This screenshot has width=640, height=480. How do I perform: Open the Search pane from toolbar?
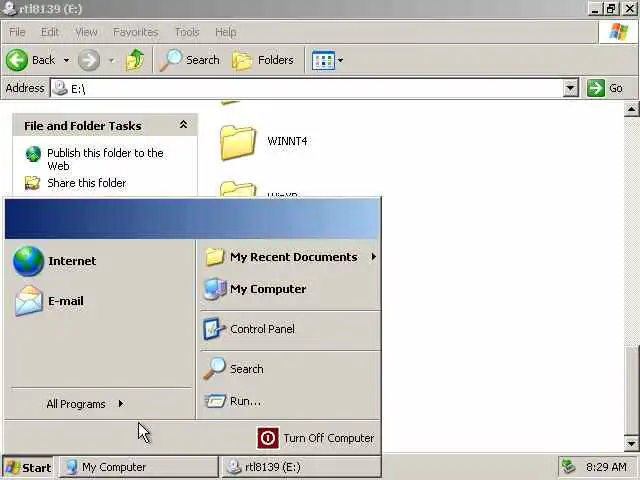(x=190, y=60)
